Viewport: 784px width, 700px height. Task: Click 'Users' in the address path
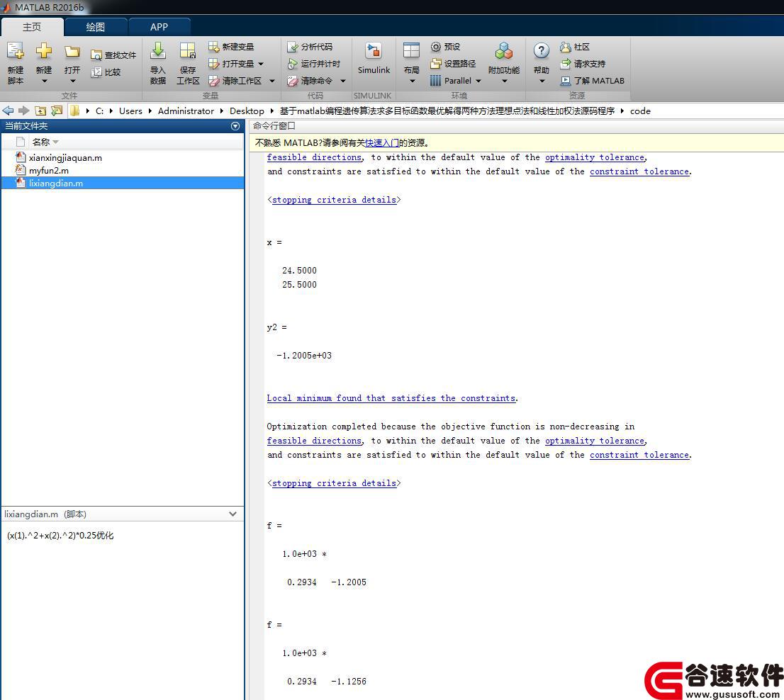click(x=130, y=111)
